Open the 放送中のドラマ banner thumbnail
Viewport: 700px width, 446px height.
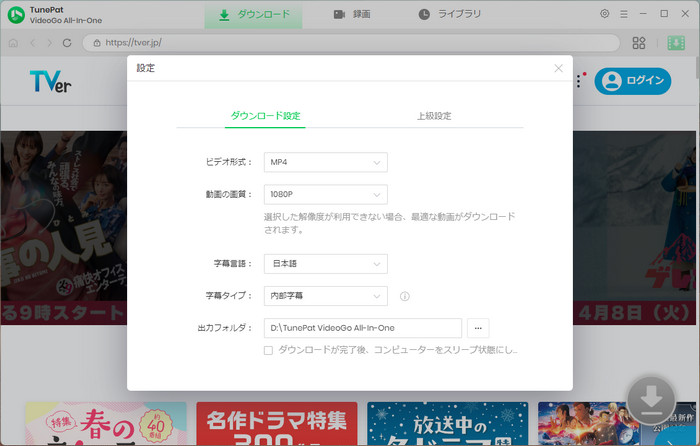(x=447, y=423)
